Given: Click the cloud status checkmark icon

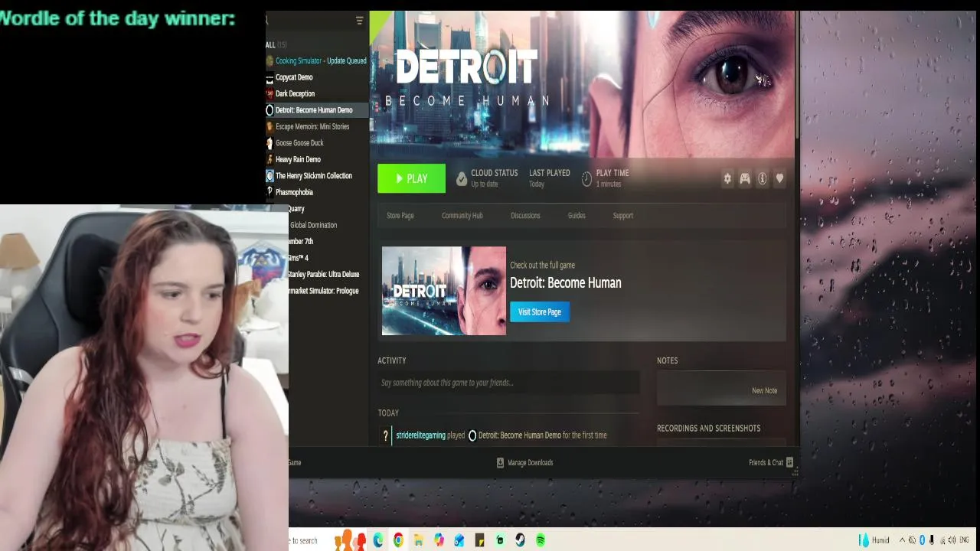Looking at the screenshot, I should click(x=461, y=178).
